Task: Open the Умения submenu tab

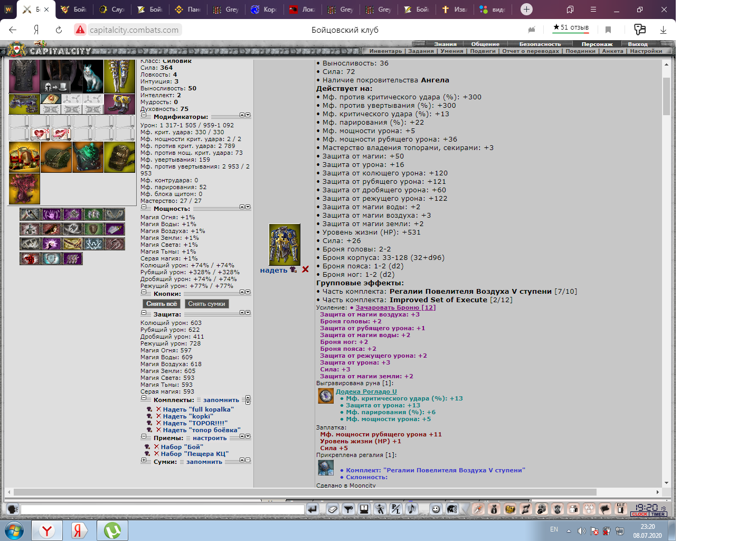Action: 452,51
